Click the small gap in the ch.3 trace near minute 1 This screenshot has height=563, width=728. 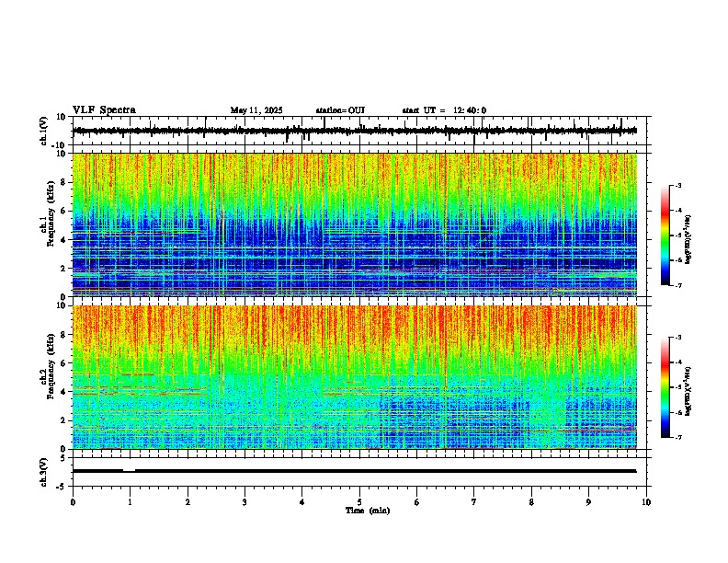tap(129, 470)
